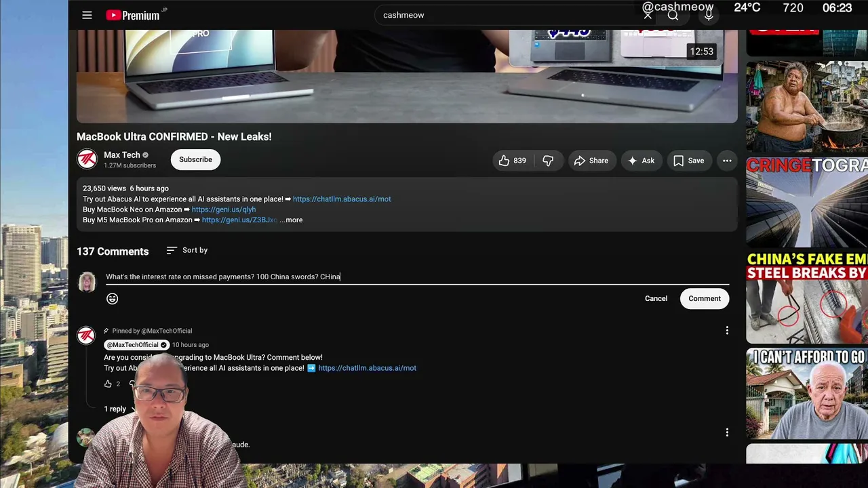868x488 pixels.
Task: Save video to a playlist
Action: point(688,161)
